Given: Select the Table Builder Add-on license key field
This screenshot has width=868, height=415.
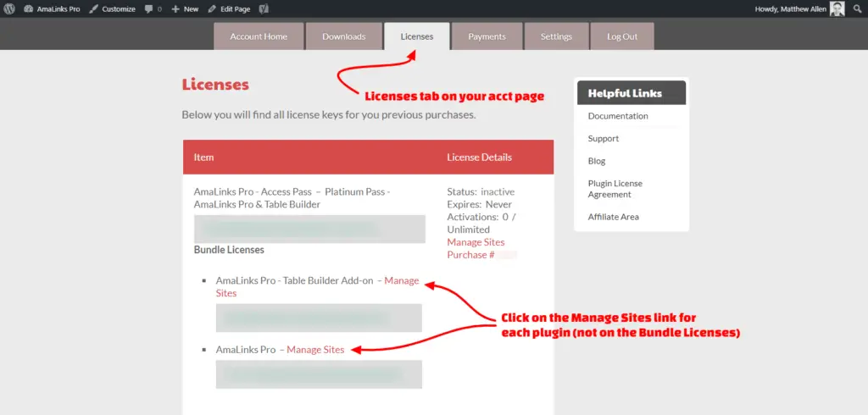Looking at the screenshot, I should pyautogui.click(x=319, y=318).
